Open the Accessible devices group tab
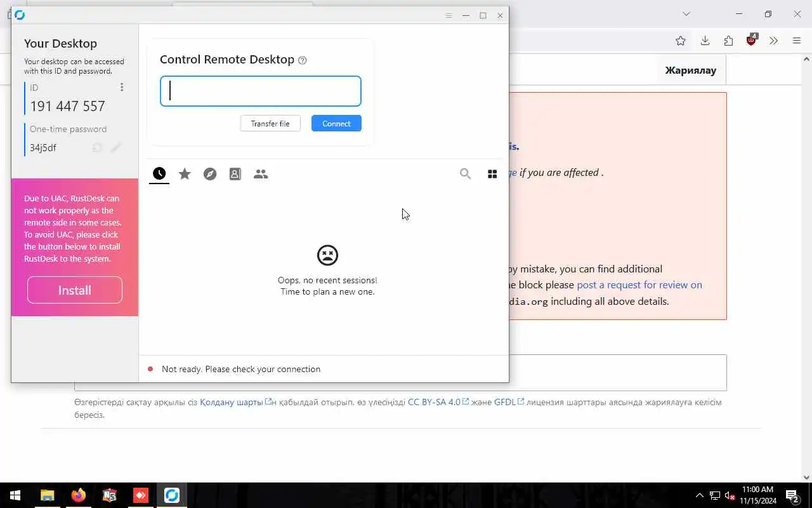This screenshot has height=508, width=812. click(261, 173)
